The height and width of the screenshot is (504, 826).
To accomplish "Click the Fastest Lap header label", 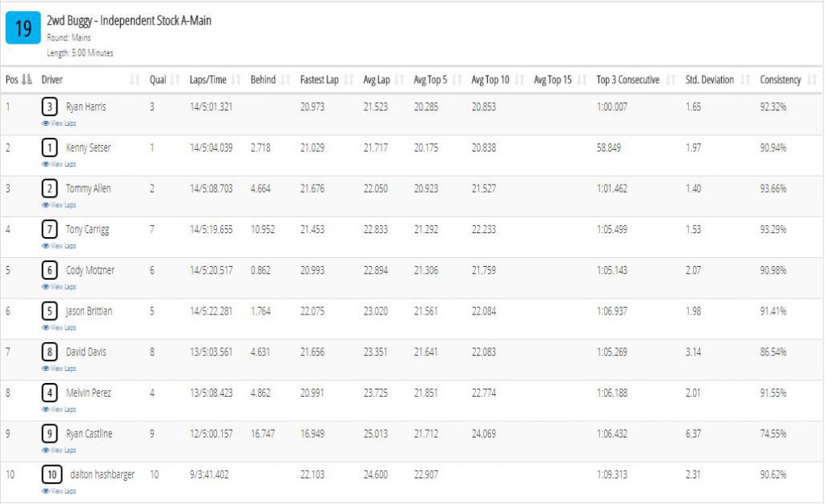I will [x=319, y=80].
